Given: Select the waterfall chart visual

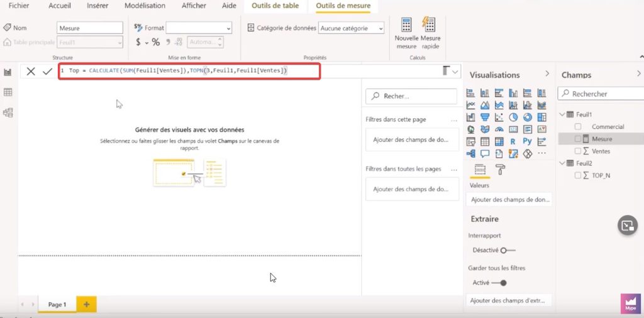Looking at the screenshot, I should click(470, 118).
